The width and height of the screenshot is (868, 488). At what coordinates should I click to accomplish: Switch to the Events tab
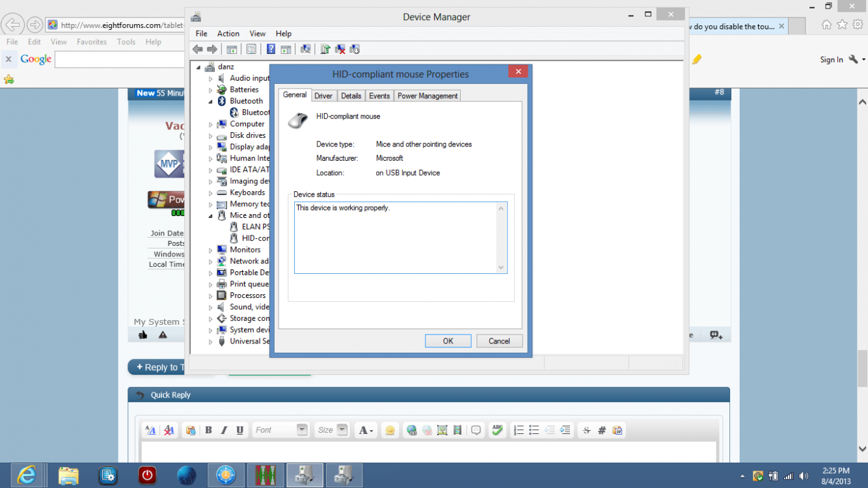tap(379, 96)
